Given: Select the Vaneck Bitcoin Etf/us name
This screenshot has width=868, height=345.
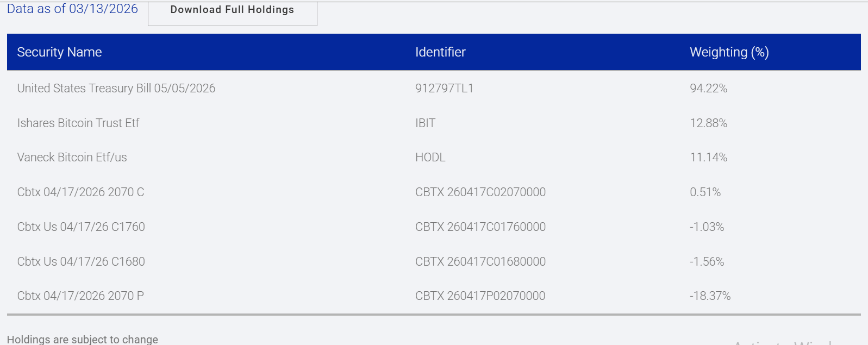Looking at the screenshot, I should pyautogui.click(x=72, y=158).
